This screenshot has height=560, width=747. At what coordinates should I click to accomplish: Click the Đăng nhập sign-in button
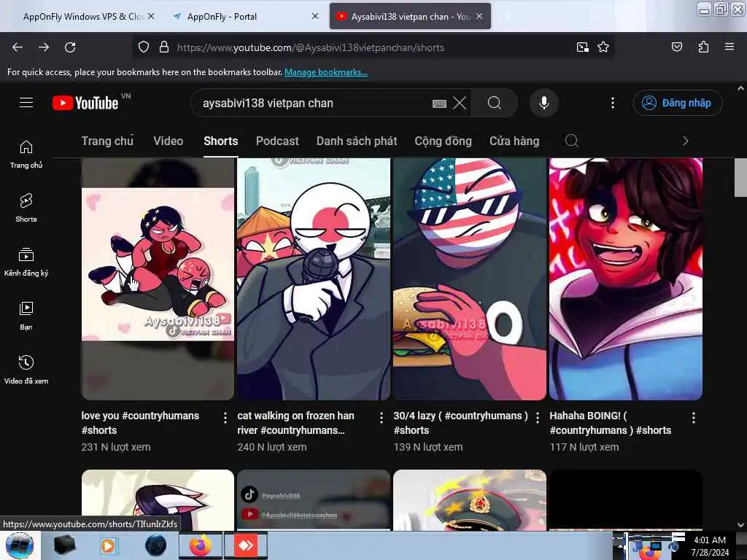point(678,103)
